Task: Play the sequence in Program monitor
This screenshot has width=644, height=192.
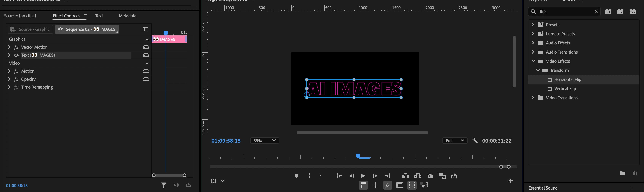Action: 363,176
